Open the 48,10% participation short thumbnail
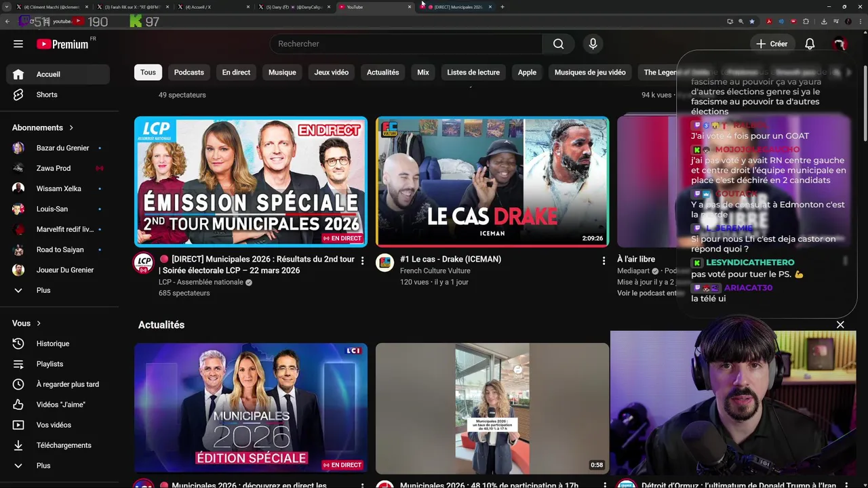This screenshot has width=868, height=488. coord(492,408)
